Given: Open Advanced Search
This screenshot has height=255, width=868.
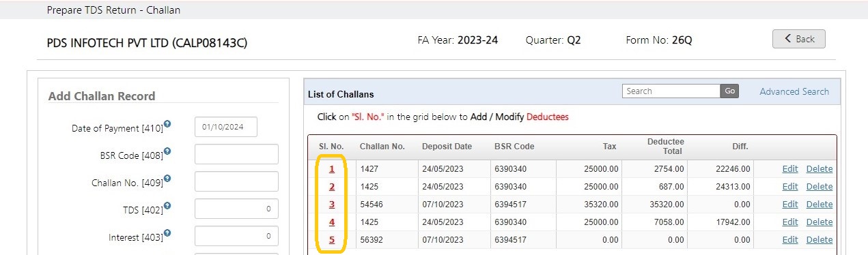Looking at the screenshot, I should coord(794,91).
